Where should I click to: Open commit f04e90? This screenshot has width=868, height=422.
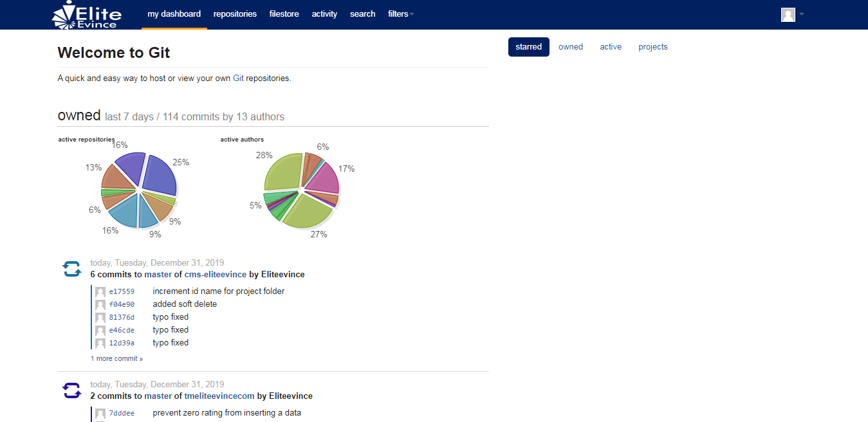tap(122, 305)
